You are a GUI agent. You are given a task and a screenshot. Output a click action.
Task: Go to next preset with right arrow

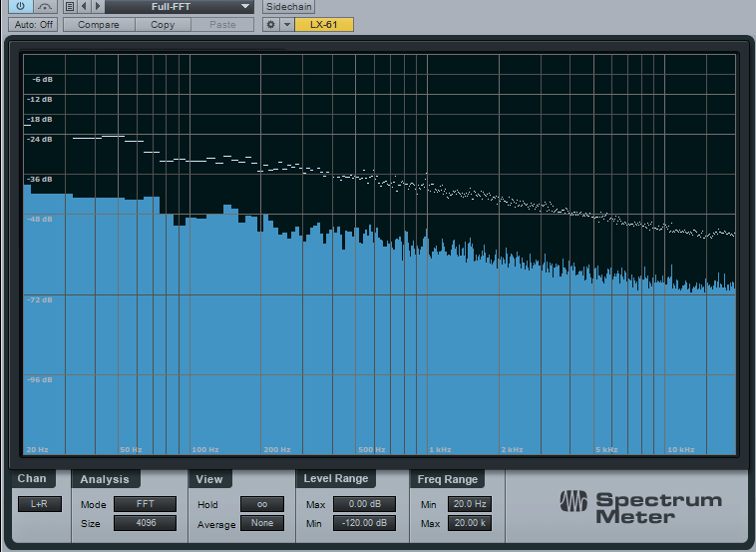pyautogui.click(x=97, y=6)
